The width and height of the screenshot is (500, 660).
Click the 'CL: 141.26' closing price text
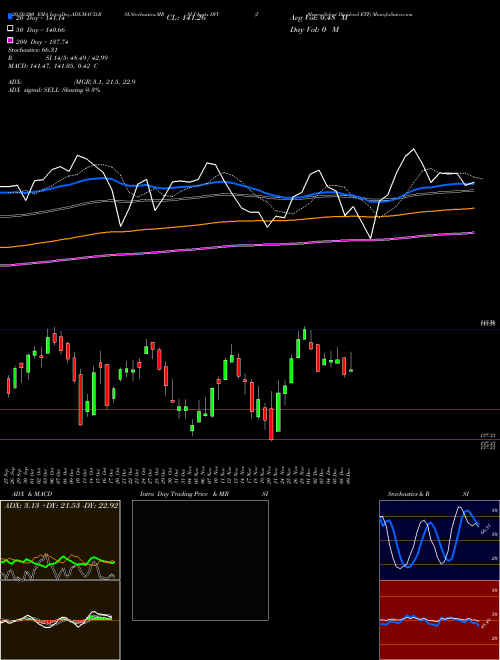click(186, 18)
